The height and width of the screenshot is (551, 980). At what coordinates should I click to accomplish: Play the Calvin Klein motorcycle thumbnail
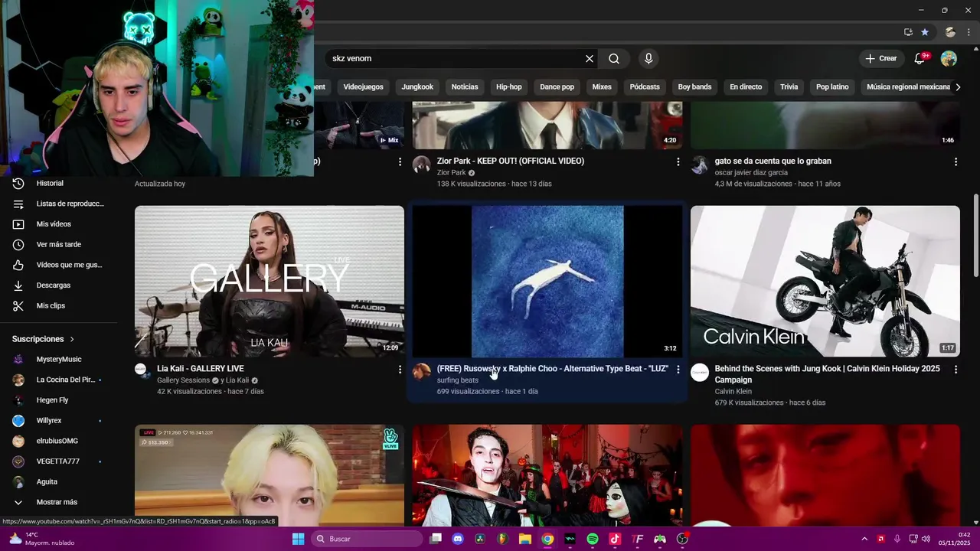pyautogui.click(x=825, y=281)
